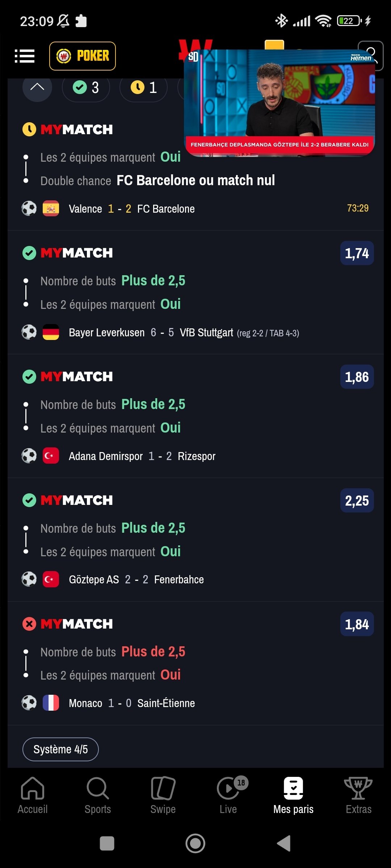Collapse the bet details with up chevron

pyautogui.click(x=37, y=87)
